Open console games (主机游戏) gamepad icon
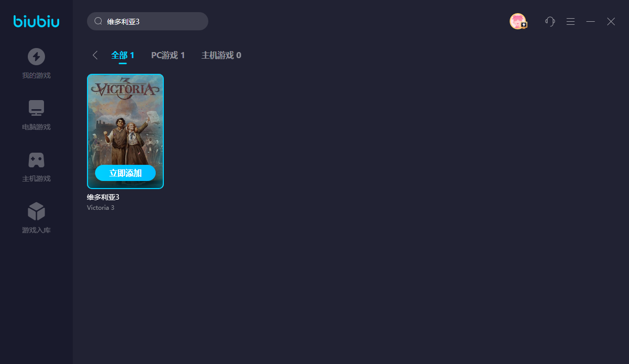Viewport: 629px width, 364px height. (x=36, y=160)
